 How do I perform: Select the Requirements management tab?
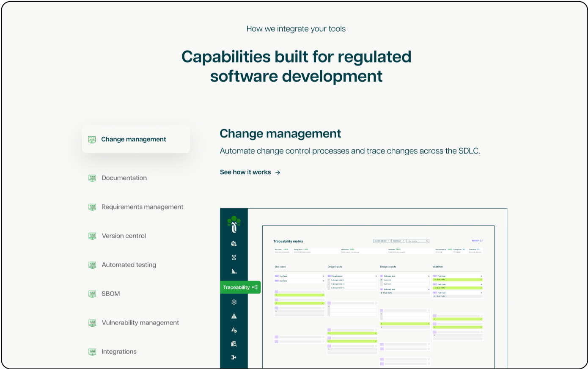pyautogui.click(x=142, y=207)
